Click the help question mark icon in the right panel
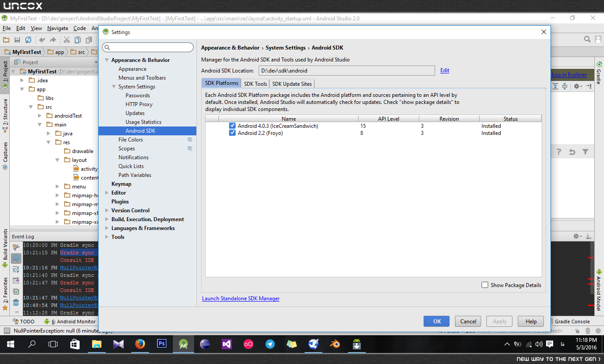604x364 pixels. (559, 152)
